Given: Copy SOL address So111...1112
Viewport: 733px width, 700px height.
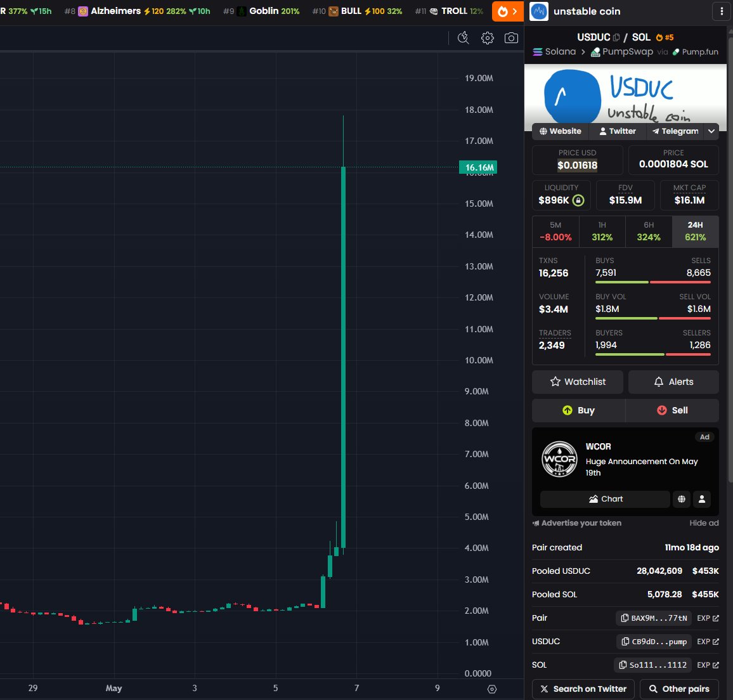Looking at the screenshot, I should [652, 665].
